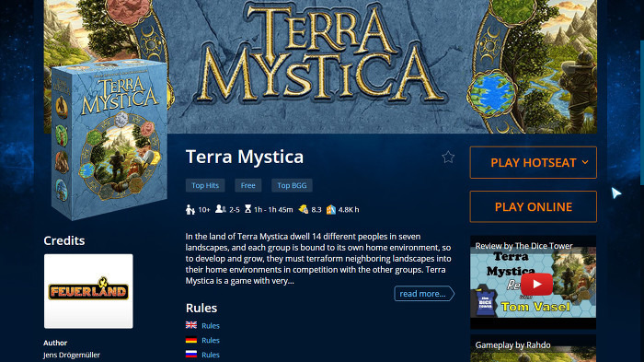Select the Top BGG tag
Screen dimensions: 644x362
[292, 185]
